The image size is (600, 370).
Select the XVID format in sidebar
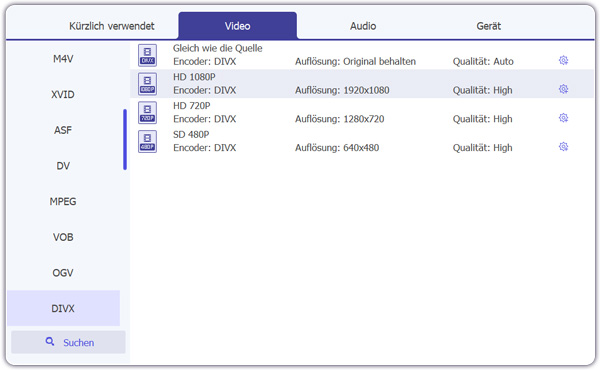pos(63,95)
